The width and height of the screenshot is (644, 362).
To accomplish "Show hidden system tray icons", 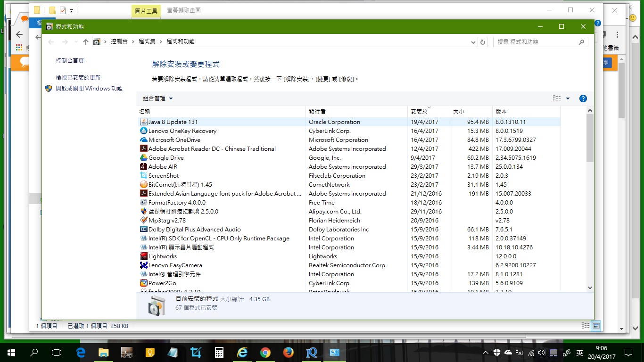I will click(x=486, y=352).
